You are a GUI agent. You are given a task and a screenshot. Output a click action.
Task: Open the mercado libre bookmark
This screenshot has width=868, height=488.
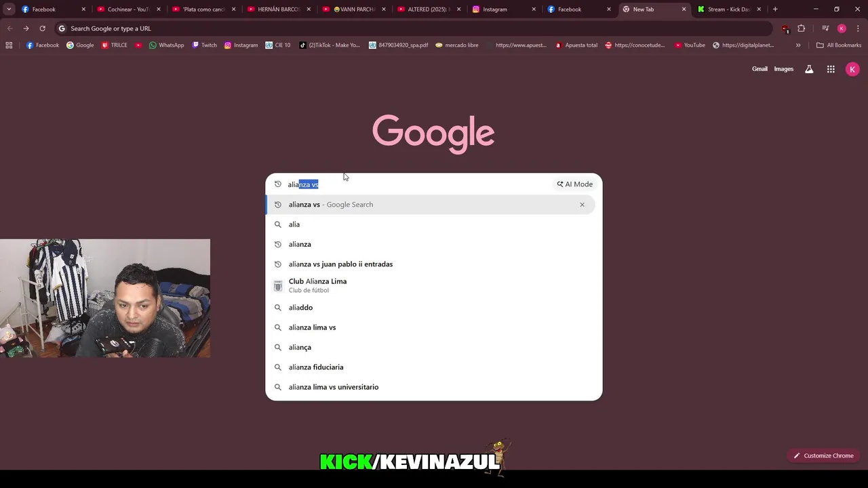457,45
